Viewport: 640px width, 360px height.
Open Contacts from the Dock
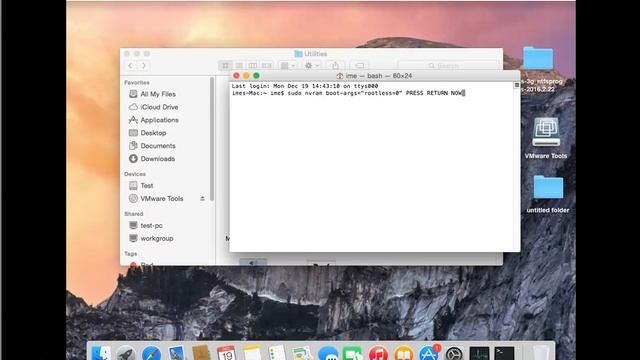coord(201,353)
